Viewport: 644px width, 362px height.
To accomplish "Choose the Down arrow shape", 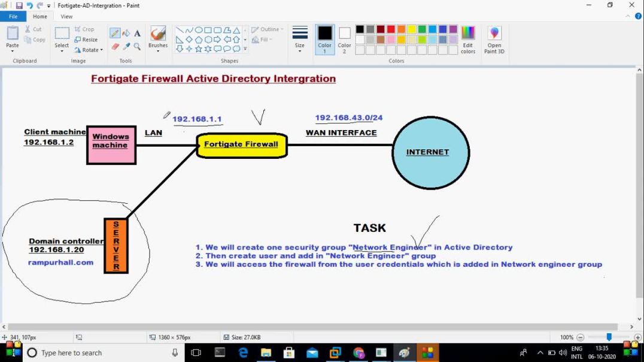I will coord(180,49).
